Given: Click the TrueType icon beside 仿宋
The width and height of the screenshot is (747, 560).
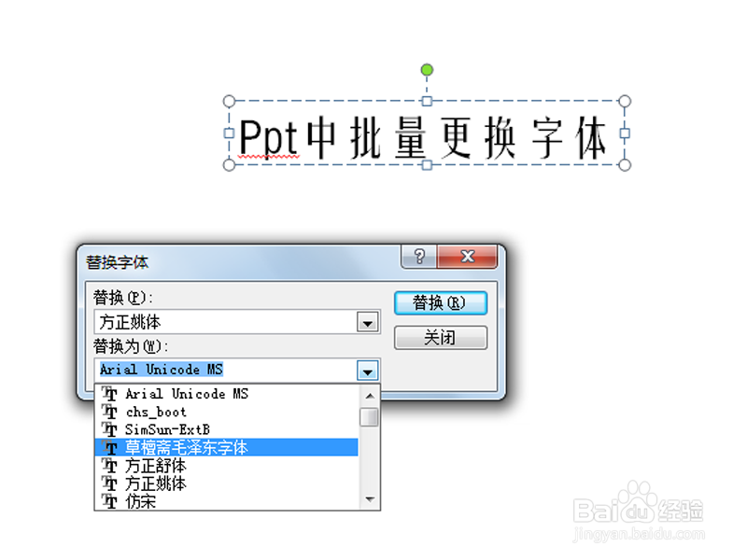Looking at the screenshot, I should (109, 501).
